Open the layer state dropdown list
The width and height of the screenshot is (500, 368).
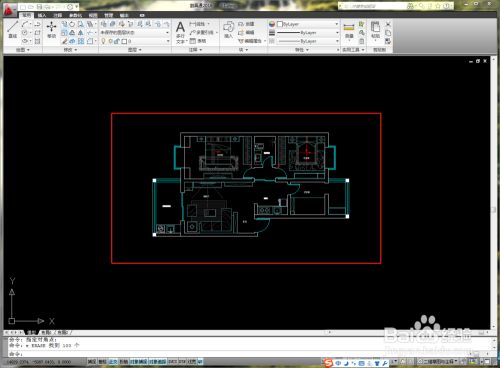point(135,33)
